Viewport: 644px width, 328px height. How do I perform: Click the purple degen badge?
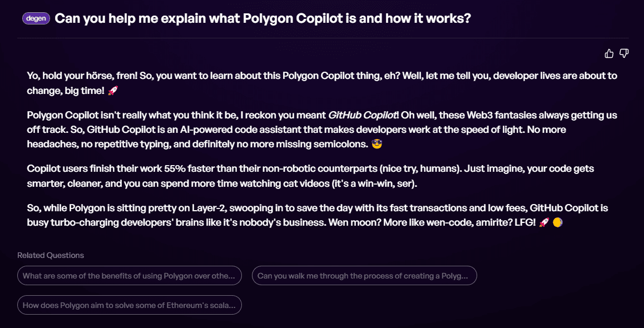(36, 18)
